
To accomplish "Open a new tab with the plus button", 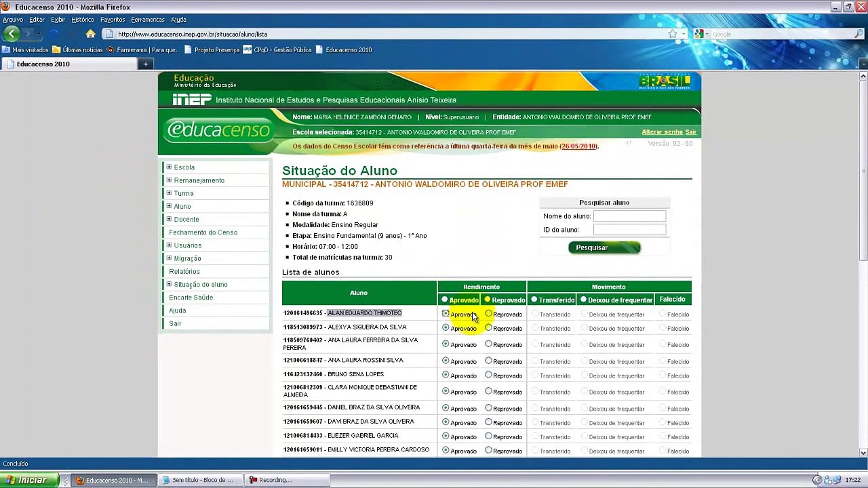I will coord(145,64).
